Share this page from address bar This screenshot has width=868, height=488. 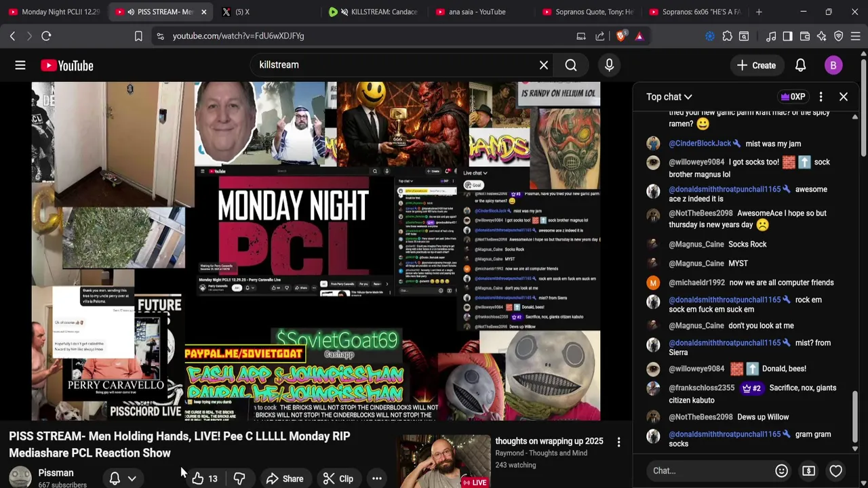coord(600,36)
